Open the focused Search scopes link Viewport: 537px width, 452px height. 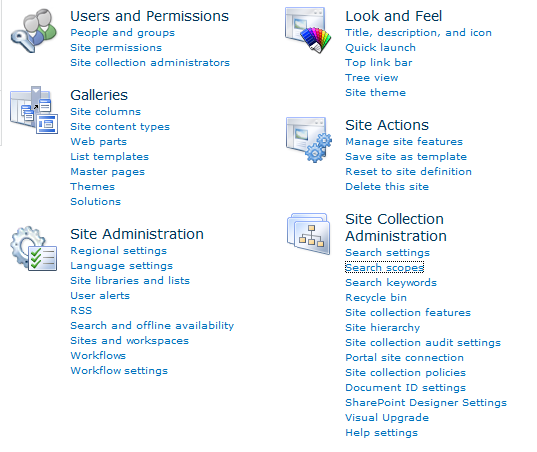385,267
